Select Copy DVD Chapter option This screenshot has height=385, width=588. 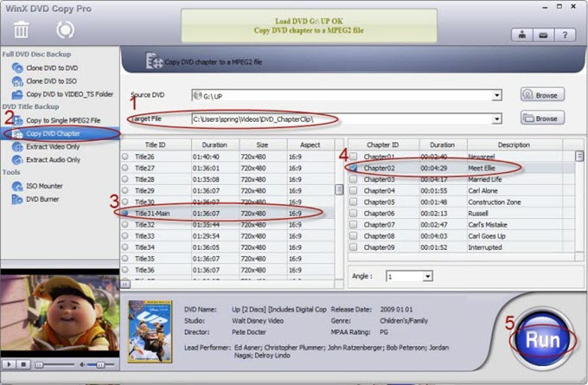pyautogui.click(x=53, y=133)
